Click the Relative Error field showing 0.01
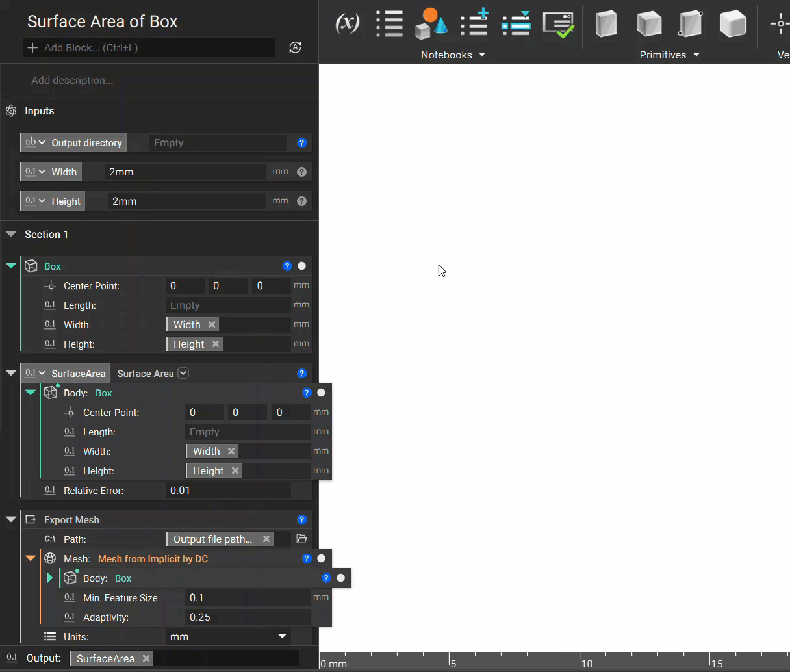 pos(228,490)
